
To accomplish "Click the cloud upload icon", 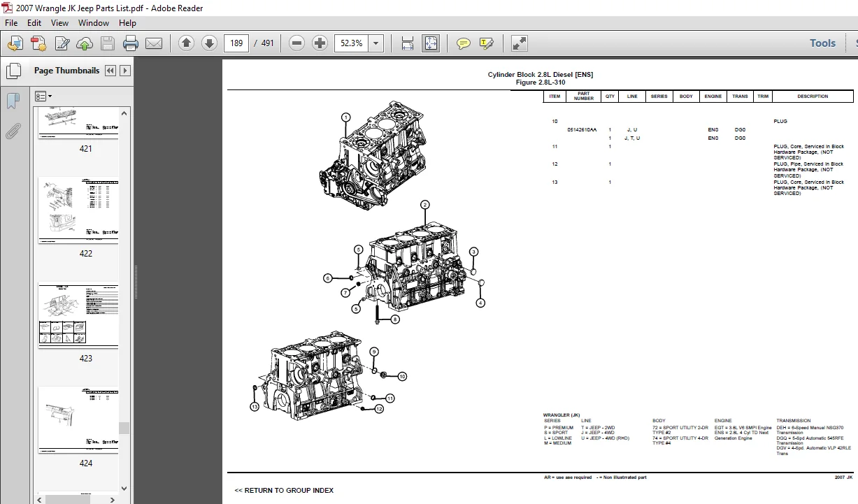I will (85, 43).
